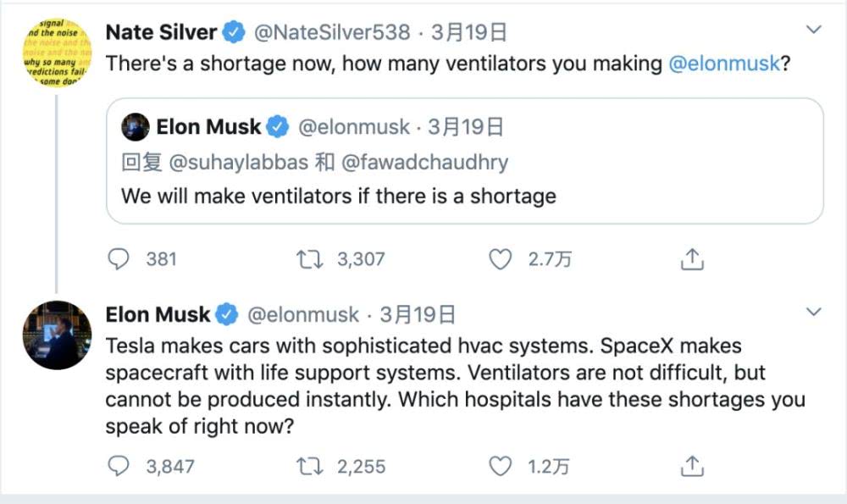Image resolution: width=847 pixels, height=504 pixels.
Task: Click Elon Musk's name on bottom tweet
Action: 158,314
